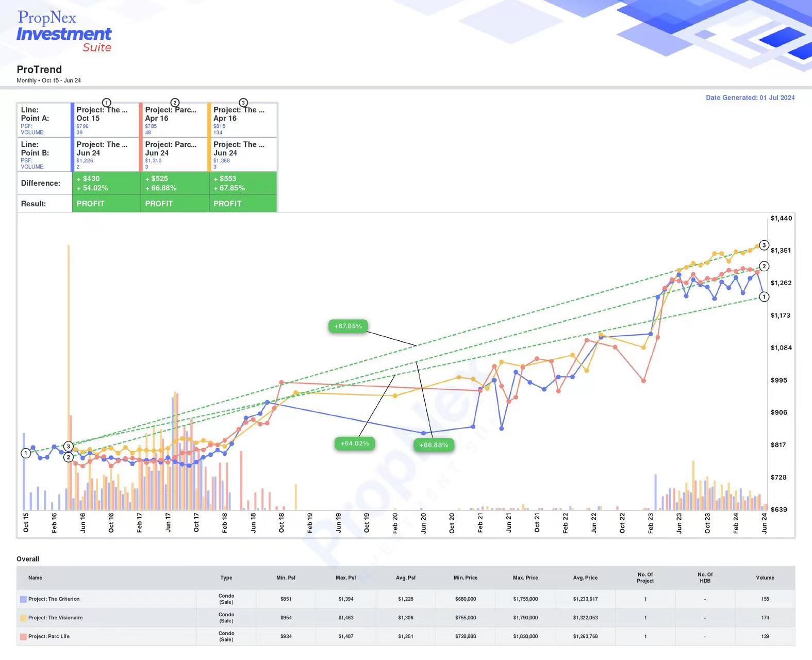Viewport: 812px width, 660px height.
Task: Click the 'Oct 18' x-axis label
Action: click(x=281, y=523)
